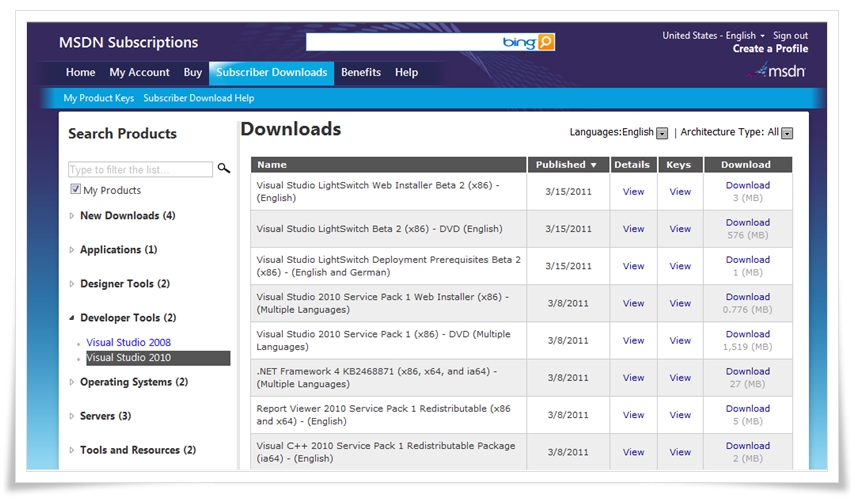The height and width of the screenshot is (499, 855).
Task: Download .NET Framework 4 KB2468871
Action: (748, 371)
